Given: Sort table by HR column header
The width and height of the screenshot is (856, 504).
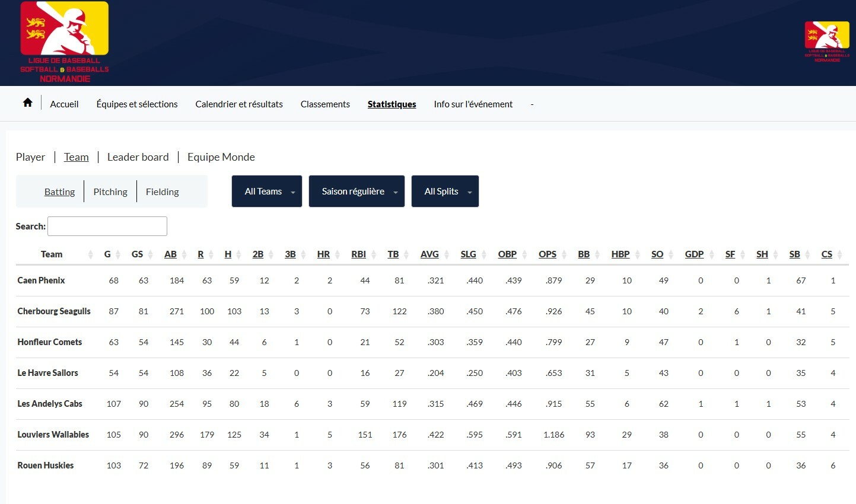Looking at the screenshot, I should (x=323, y=254).
